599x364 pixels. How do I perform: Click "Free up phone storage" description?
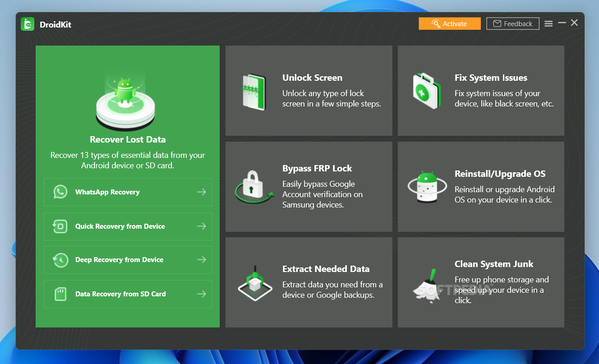click(x=502, y=290)
